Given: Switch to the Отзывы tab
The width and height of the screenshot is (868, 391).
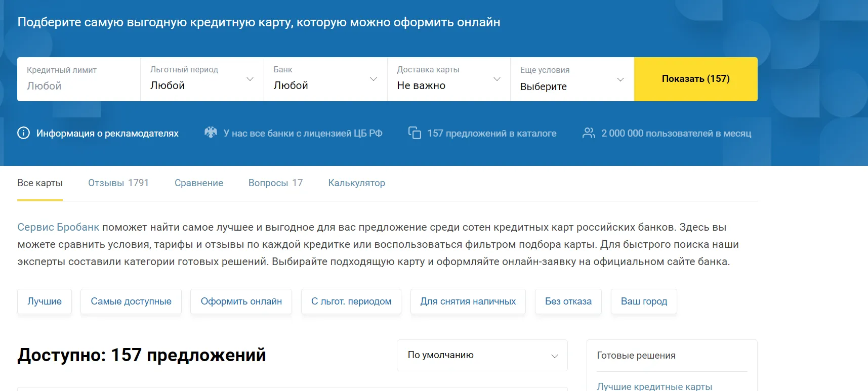Looking at the screenshot, I should [118, 183].
